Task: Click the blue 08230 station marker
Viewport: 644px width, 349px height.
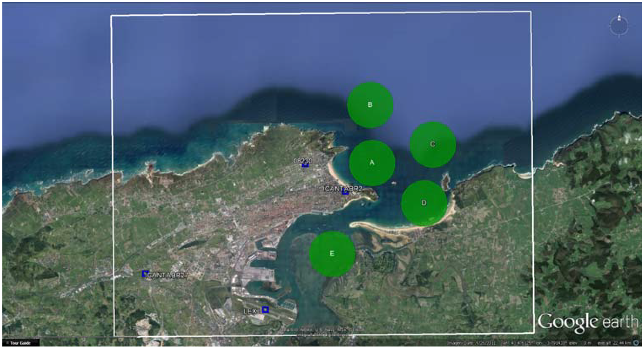Action: coord(305,165)
